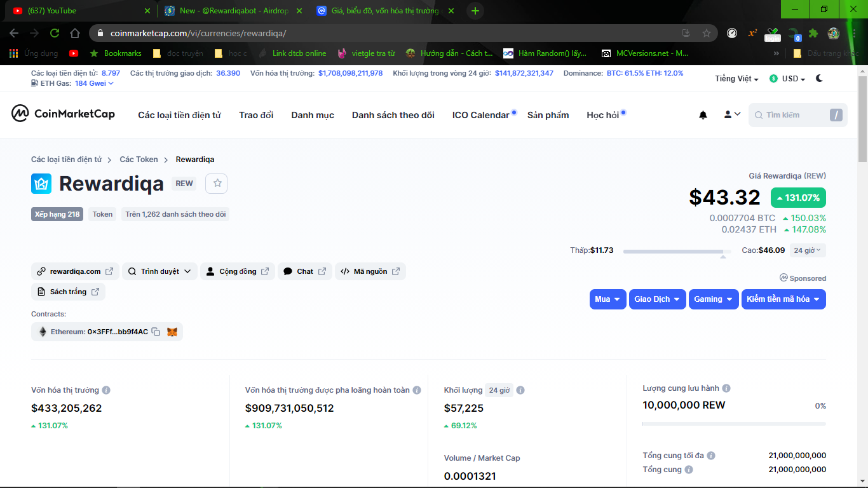Open the Ứng dụng apps shortcut
868x488 pixels.
coord(34,53)
